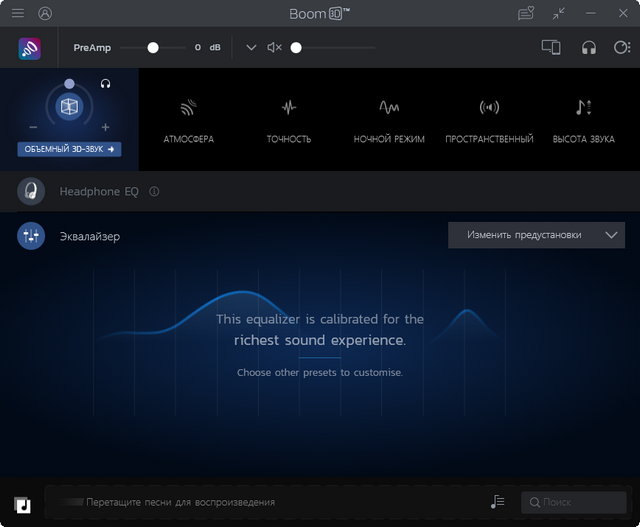This screenshot has width=640, height=527.
Task: Open the app volume controller icon
Action: [622, 47]
